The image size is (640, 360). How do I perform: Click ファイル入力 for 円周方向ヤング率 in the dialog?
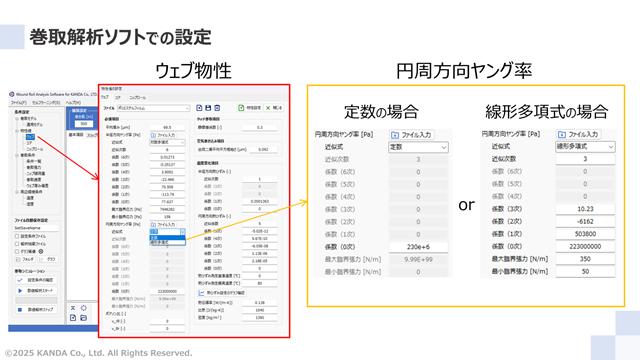[164, 224]
